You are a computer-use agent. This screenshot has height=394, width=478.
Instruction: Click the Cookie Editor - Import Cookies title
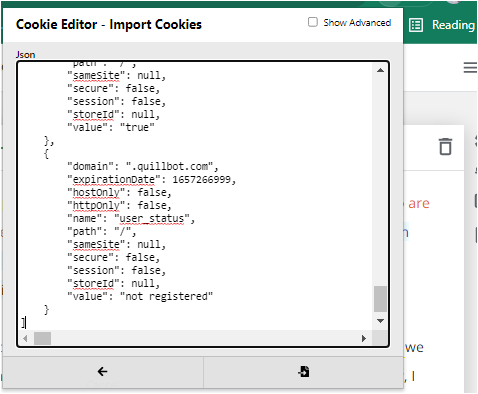[109, 25]
